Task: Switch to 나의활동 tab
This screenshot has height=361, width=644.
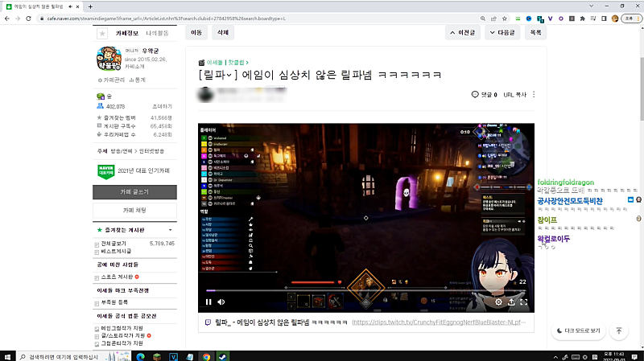Action: [x=157, y=33]
